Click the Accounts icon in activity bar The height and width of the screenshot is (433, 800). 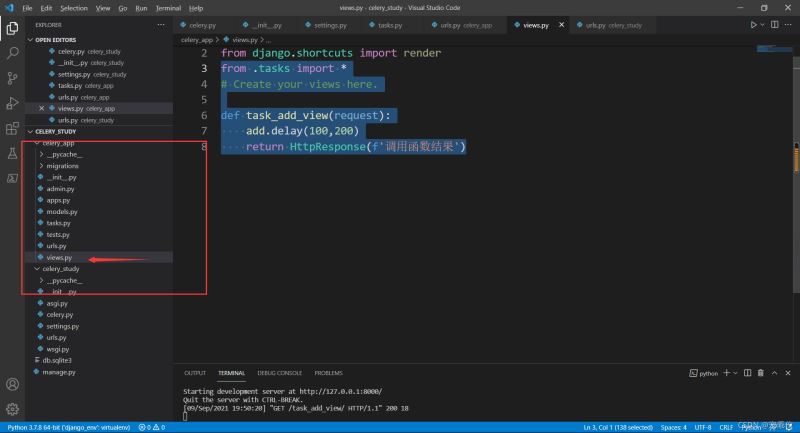point(13,384)
